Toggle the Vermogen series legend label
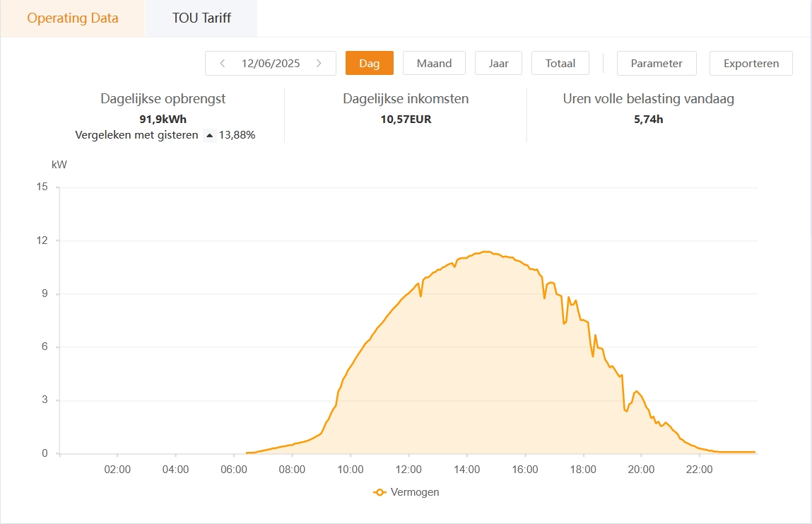812x524 pixels. click(x=414, y=492)
